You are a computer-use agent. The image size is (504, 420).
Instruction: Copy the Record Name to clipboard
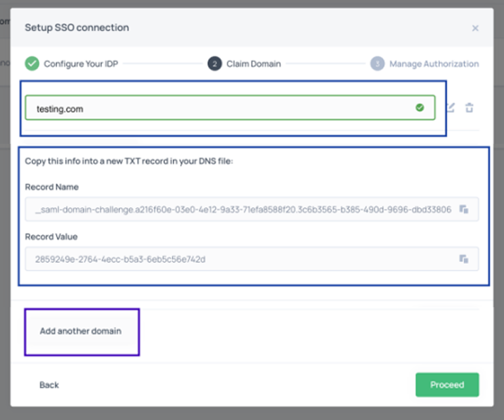[464, 209]
